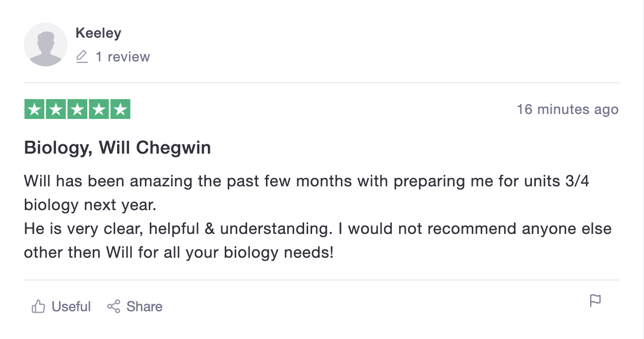Click the pencil icon beside review count
644x339 pixels.
click(82, 57)
